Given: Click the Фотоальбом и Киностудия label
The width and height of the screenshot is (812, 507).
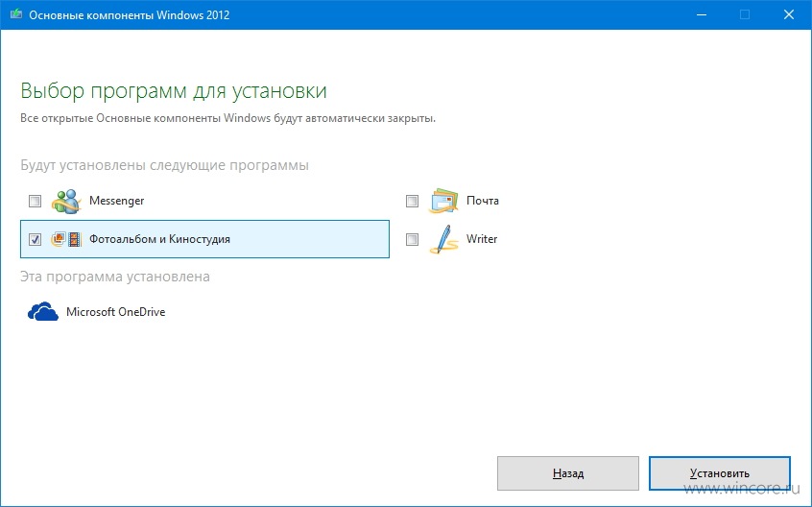Looking at the screenshot, I should click(x=159, y=239).
